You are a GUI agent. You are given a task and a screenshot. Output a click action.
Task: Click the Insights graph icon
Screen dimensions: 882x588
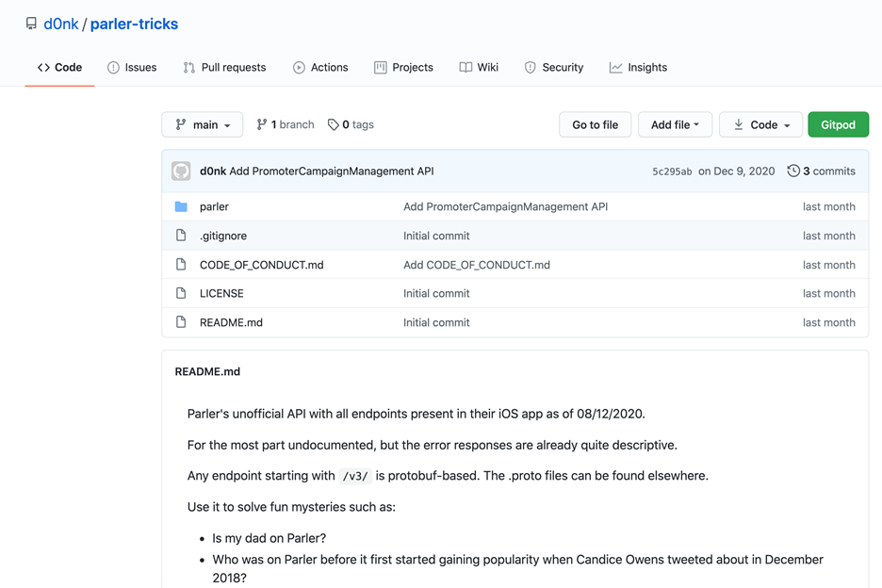616,68
